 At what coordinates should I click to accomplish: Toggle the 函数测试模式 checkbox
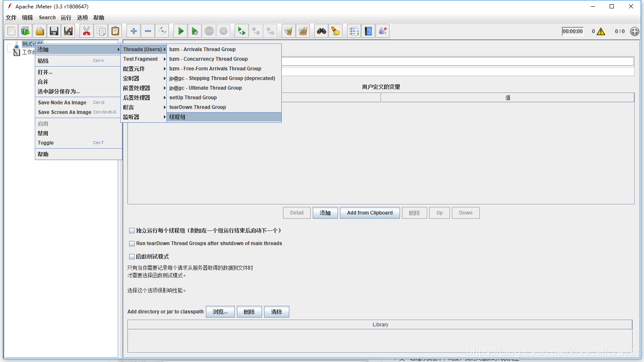[x=132, y=256]
